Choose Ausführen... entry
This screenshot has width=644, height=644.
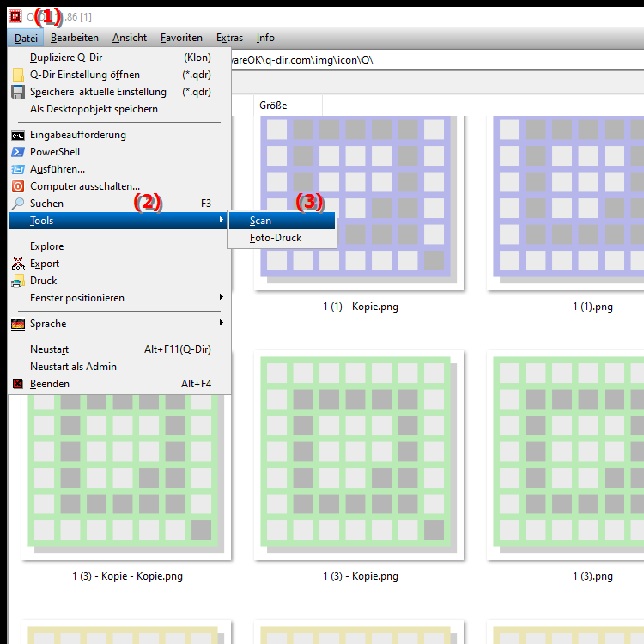pyautogui.click(x=119, y=169)
